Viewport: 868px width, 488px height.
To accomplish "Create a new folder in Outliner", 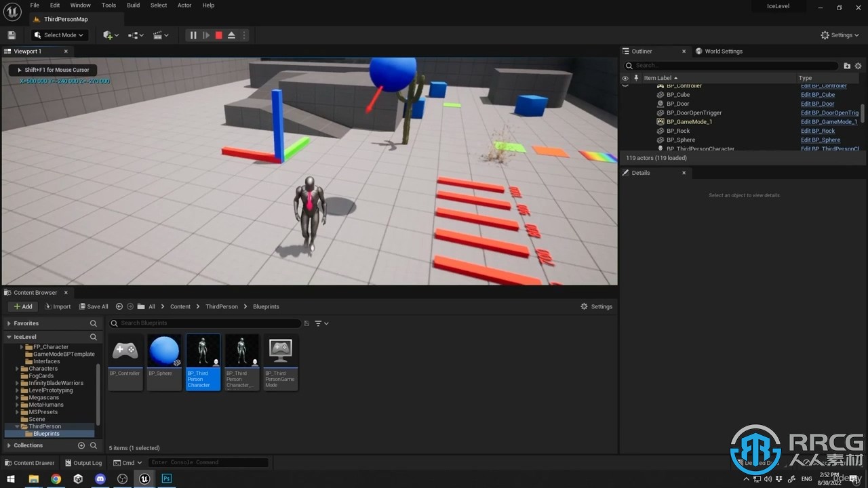I will pyautogui.click(x=847, y=66).
